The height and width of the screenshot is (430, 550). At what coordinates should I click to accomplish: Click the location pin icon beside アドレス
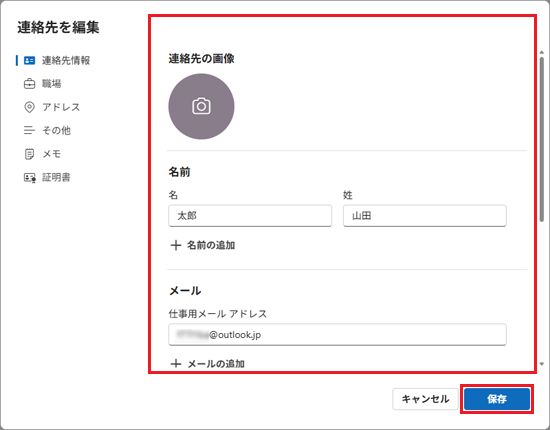tap(29, 107)
